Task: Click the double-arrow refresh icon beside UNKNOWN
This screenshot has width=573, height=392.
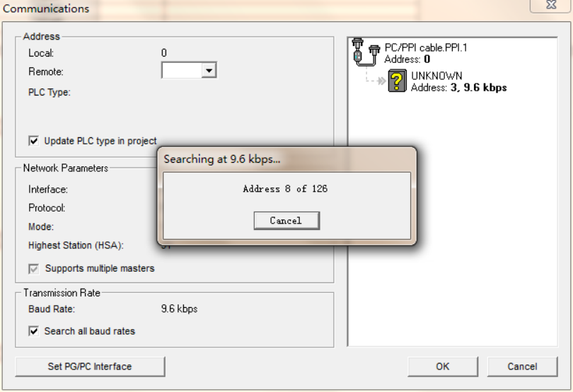Action: pos(381,81)
